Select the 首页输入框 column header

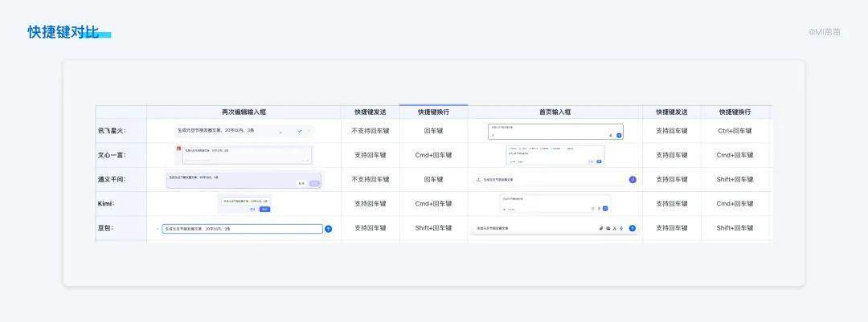(x=555, y=112)
